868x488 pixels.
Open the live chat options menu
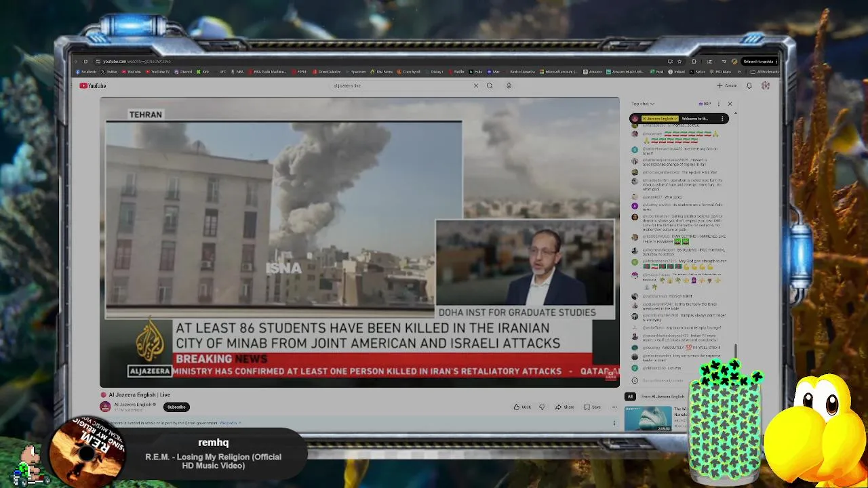718,104
